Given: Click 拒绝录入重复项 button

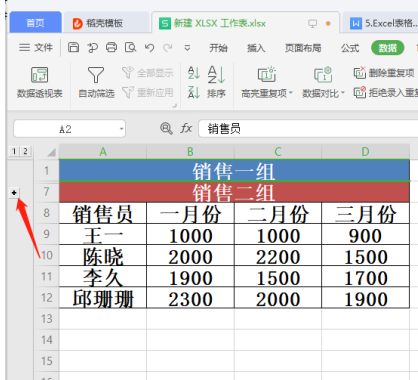Looking at the screenshot, I should pos(386,92).
